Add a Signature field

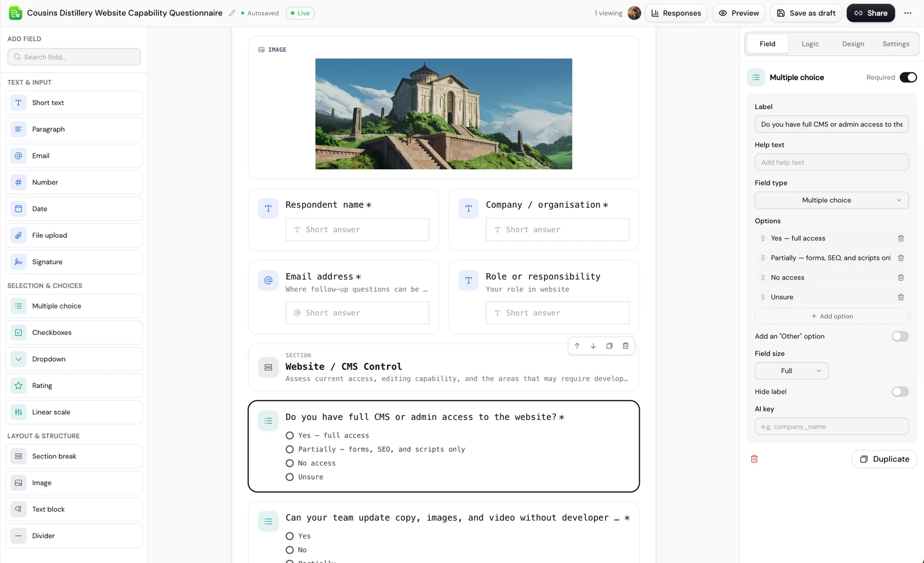tap(74, 262)
